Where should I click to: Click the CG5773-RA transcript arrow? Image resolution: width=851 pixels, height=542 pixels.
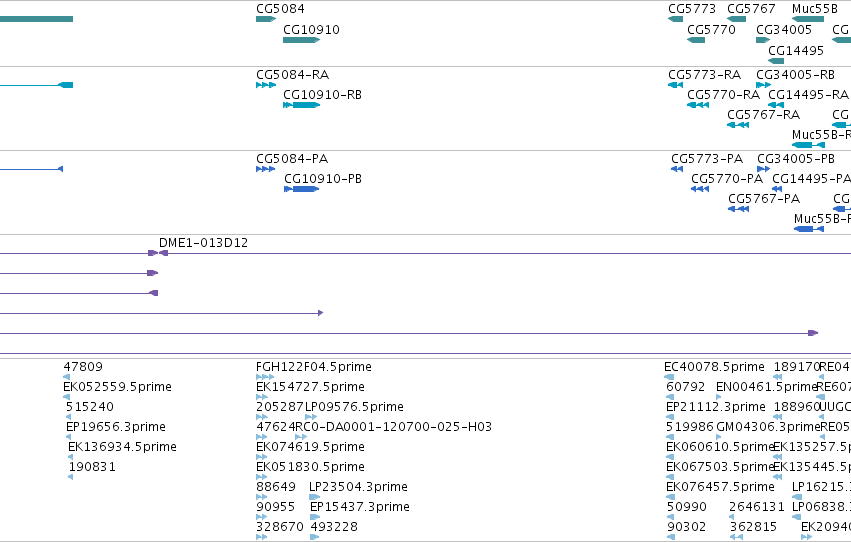click(675, 85)
